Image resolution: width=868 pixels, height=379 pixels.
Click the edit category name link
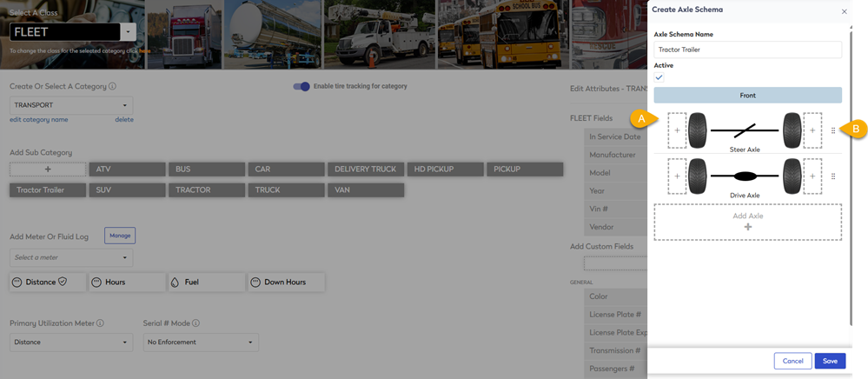[x=38, y=120]
